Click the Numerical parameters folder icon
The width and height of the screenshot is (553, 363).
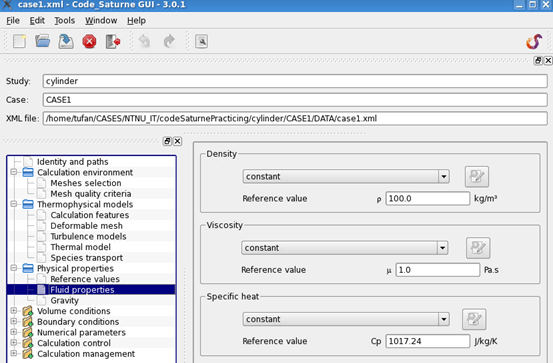click(28, 332)
